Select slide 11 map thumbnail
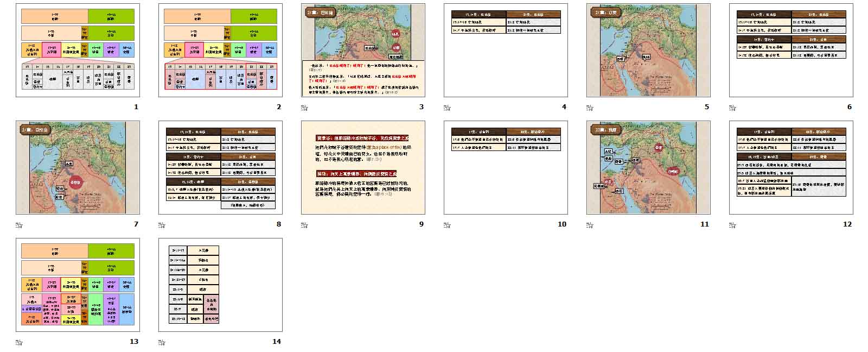The width and height of the screenshot is (868, 352). (x=648, y=168)
